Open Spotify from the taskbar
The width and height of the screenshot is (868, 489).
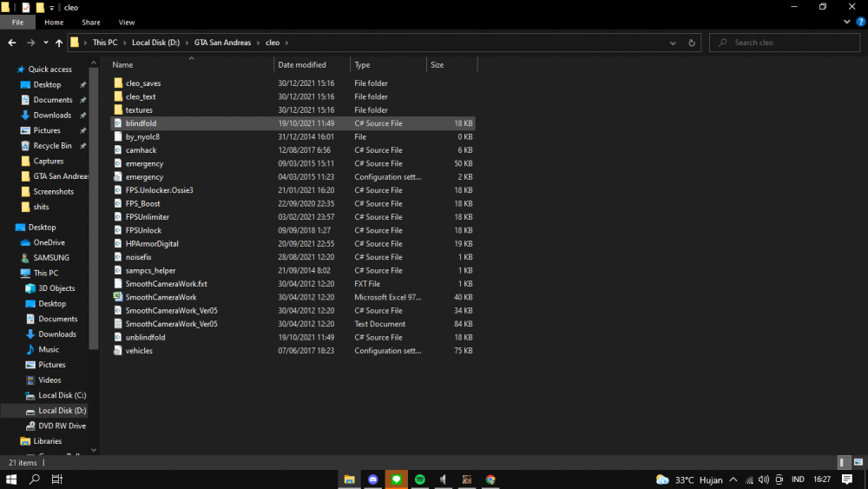420,479
